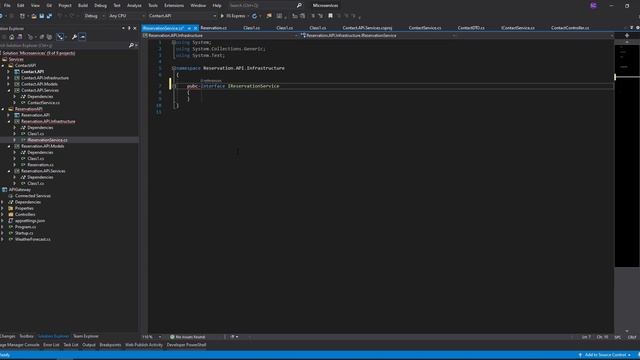The width and height of the screenshot is (640, 360).
Task: Open the Any CPU platform dropdown
Action: pos(127,16)
